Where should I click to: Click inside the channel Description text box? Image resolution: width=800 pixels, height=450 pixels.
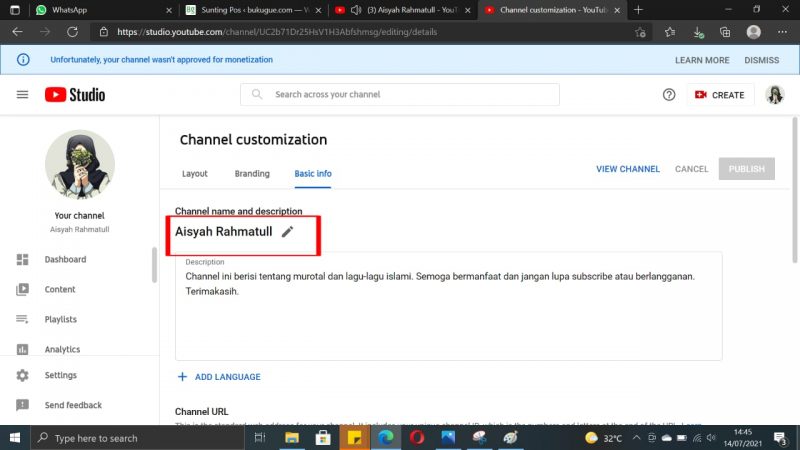pos(448,306)
